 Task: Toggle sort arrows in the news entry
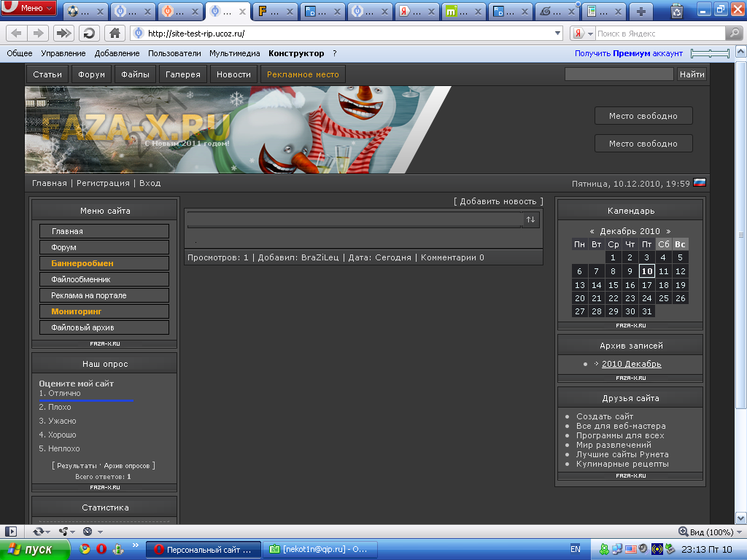pyautogui.click(x=530, y=219)
